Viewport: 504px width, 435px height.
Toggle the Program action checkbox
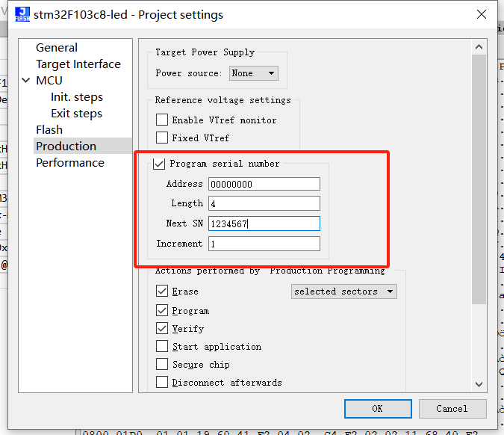point(162,310)
